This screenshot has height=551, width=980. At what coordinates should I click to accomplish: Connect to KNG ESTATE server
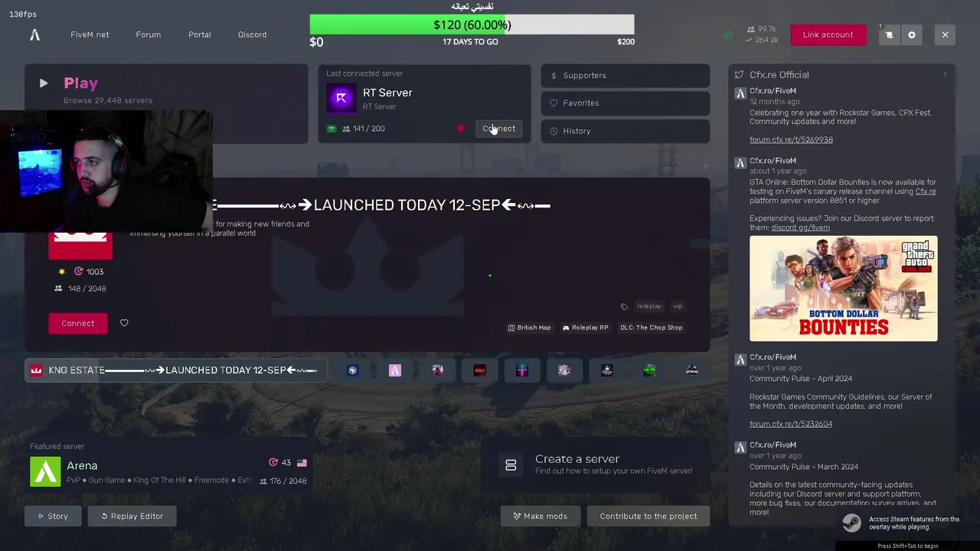tap(77, 323)
